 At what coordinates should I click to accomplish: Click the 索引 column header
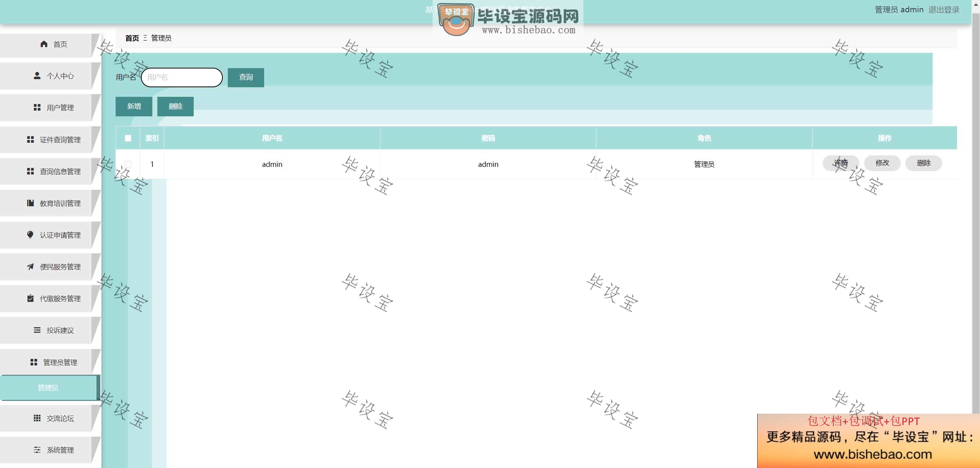152,138
